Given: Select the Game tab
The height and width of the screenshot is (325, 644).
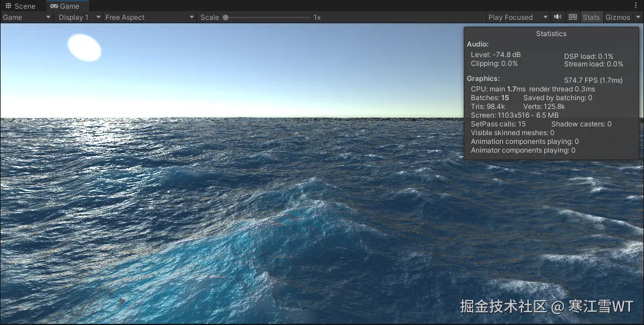Looking at the screenshot, I should click(x=66, y=6).
